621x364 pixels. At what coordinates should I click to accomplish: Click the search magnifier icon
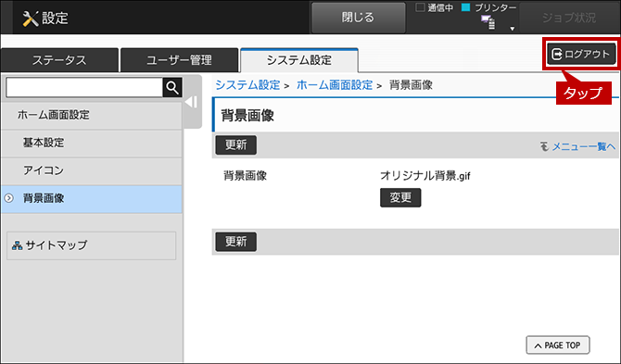172,87
